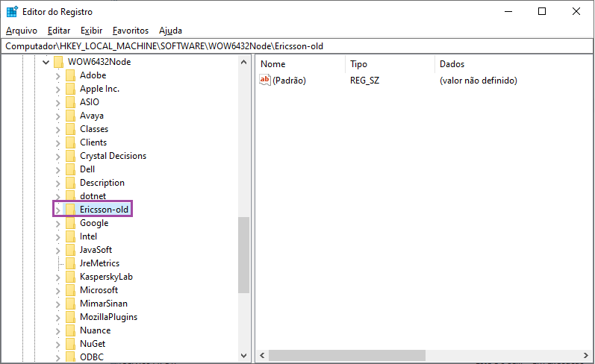Image resolution: width=595 pixels, height=364 pixels.
Task: Click the JreMetrics folder icon
Action: pyautogui.click(x=70, y=263)
